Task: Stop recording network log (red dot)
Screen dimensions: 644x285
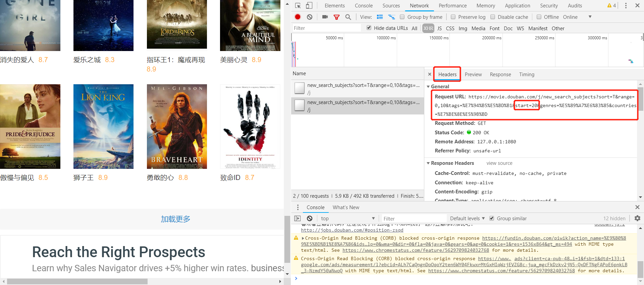Action: pyautogui.click(x=298, y=17)
